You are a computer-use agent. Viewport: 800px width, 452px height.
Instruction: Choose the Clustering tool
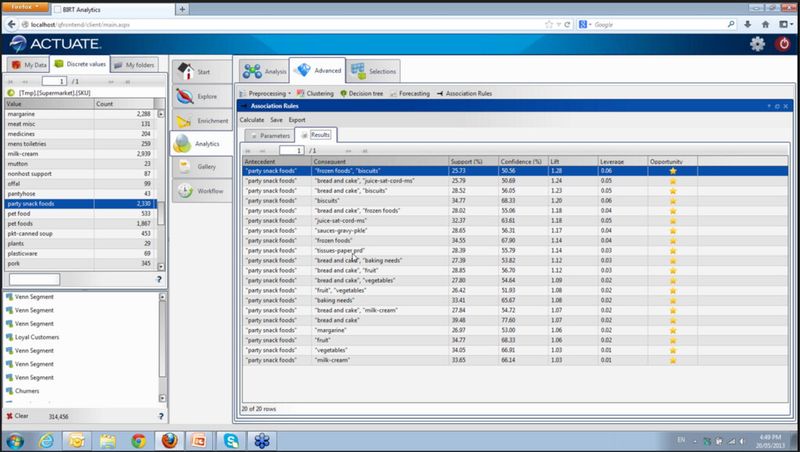(x=315, y=93)
